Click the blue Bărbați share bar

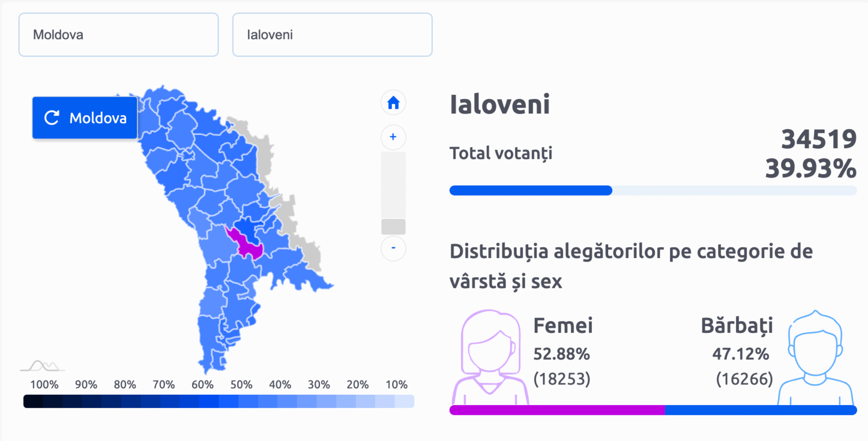(x=760, y=410)
